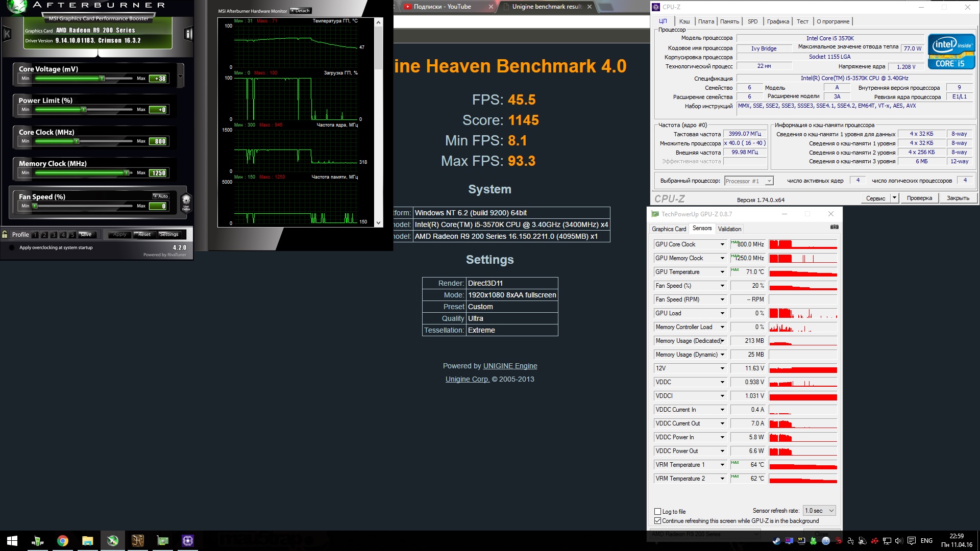Click the Afterburner info 'i' icon

click(x=188, y=34)
